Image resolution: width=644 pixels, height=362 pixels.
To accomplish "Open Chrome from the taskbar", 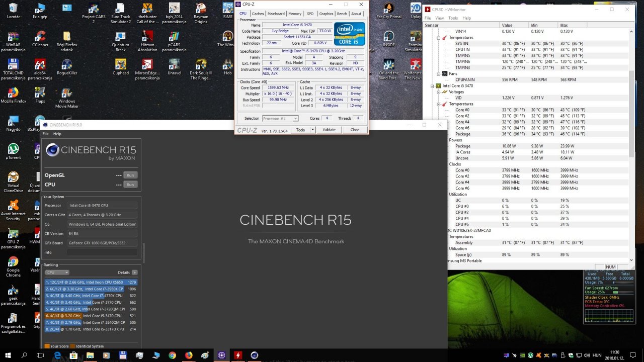I will pyautogui.click(x=172, y=355).
